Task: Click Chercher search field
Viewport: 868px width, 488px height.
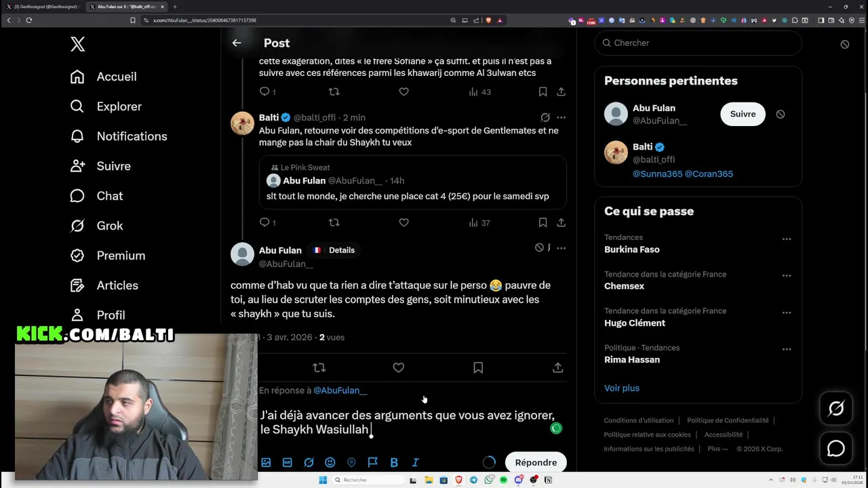Action: point(698,43)
